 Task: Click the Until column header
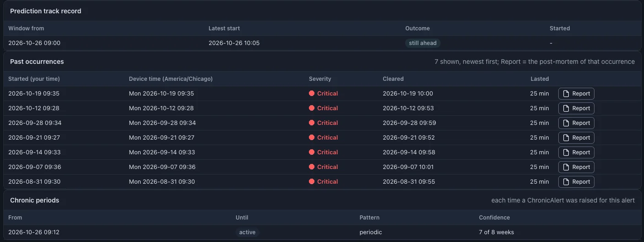tap(242, 218)
